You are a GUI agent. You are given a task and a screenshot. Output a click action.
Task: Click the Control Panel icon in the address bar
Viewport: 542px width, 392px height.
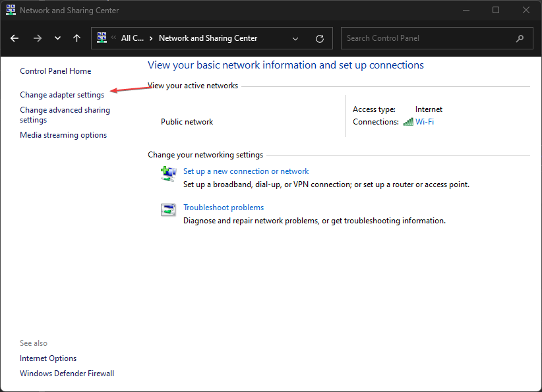click(102, 38)
